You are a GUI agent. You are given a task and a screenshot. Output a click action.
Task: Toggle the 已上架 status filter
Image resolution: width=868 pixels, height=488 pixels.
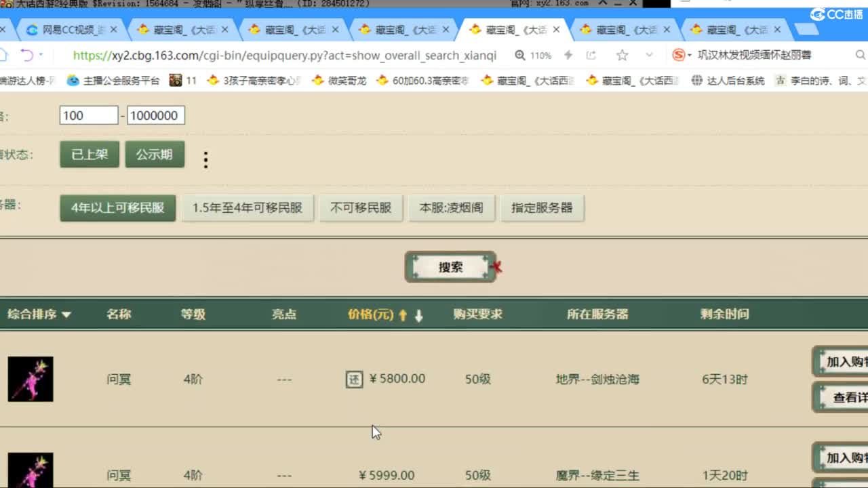click(x=90, y=155)
